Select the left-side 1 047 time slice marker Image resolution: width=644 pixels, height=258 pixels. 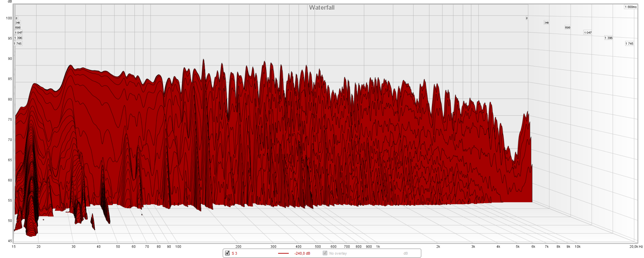point(18,33)
